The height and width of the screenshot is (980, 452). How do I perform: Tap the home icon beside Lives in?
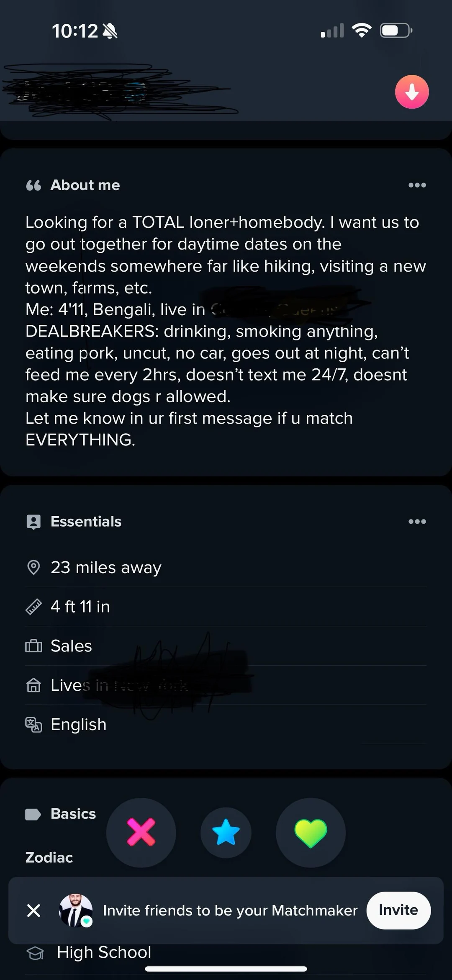pyautogui.click(x=33, y=685)
